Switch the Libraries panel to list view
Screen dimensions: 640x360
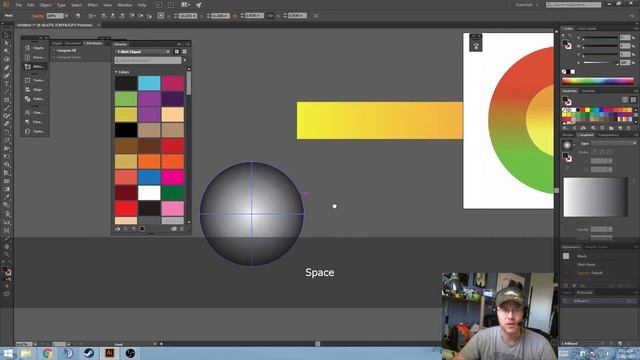click(184, 52)
